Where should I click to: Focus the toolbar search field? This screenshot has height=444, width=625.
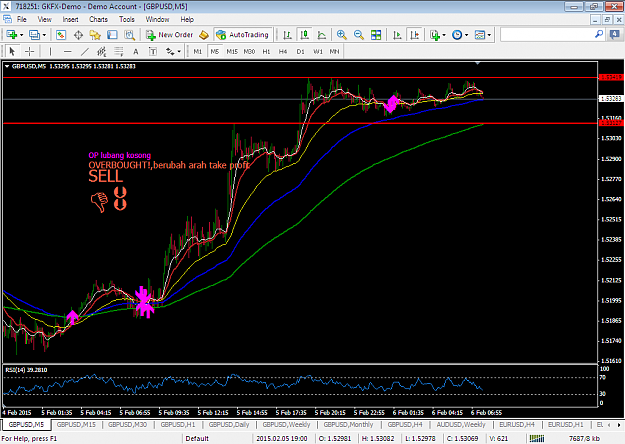coord(547,35)
